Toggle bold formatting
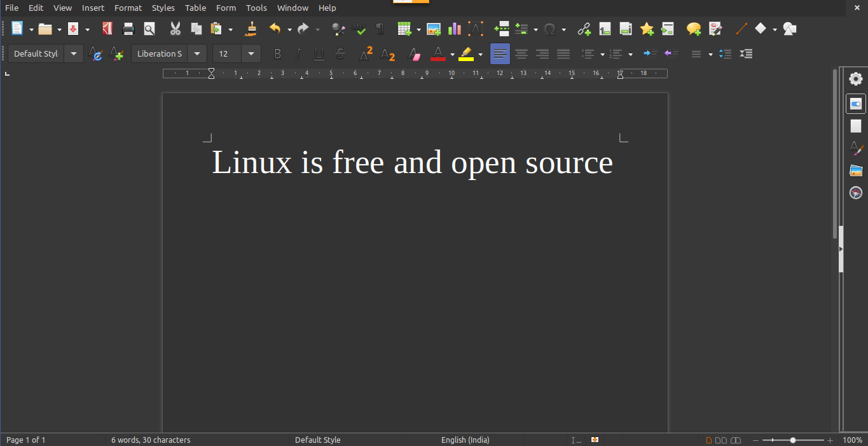The width and height of the screenshot is (868, 446). 277,53
